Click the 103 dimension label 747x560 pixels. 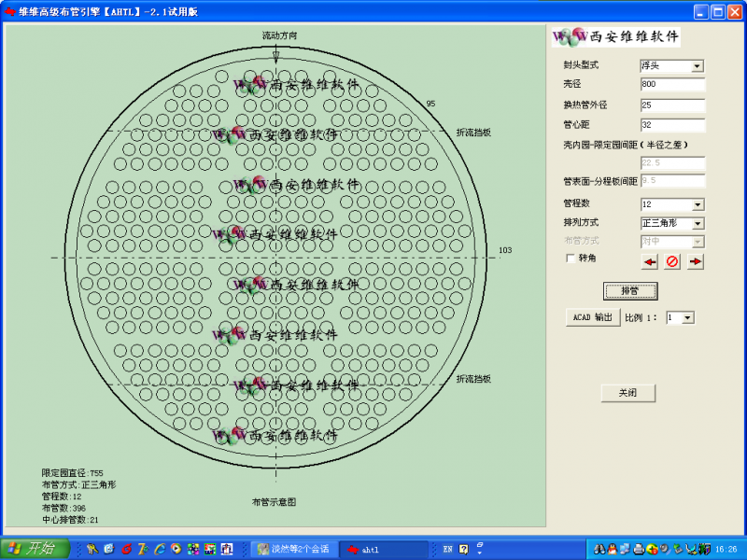[x=505, y=250]
